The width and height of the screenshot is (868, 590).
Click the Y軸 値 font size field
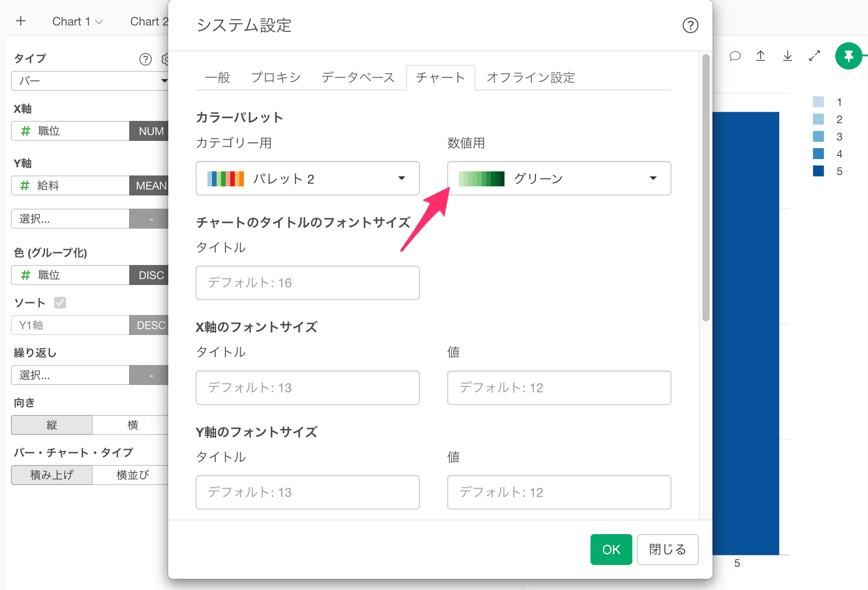pos(559,492)
